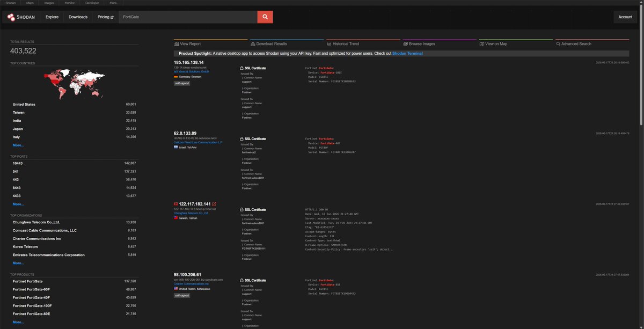Show More... top ports
This screenshot has height=329, width=644.
coord(18,204)
